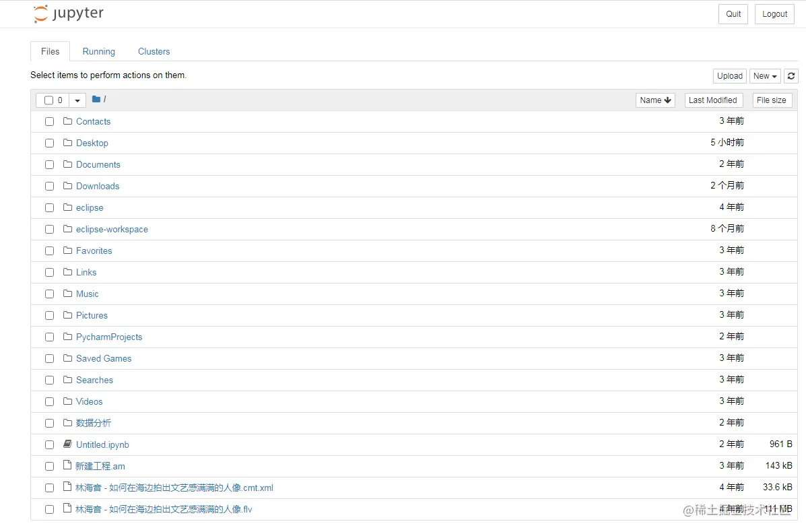Click the root folder breadcrumb icon
Screen dimensions: 806x532
tap(96, 99)
